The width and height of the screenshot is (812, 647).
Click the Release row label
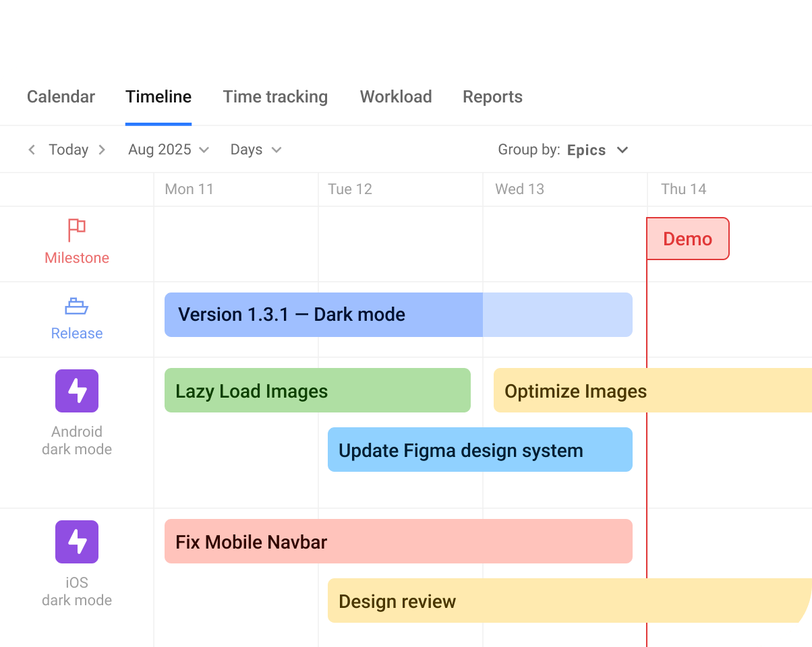click(76, 333)
